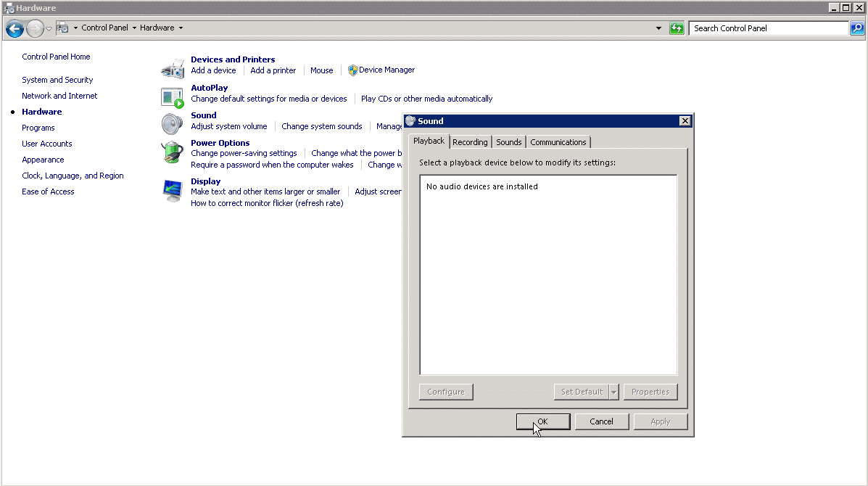This screenshot has width=868, height=486.
Task: Open the Set Default dropdown arrow
Action: pyautogui.click(x=613, y=392)
